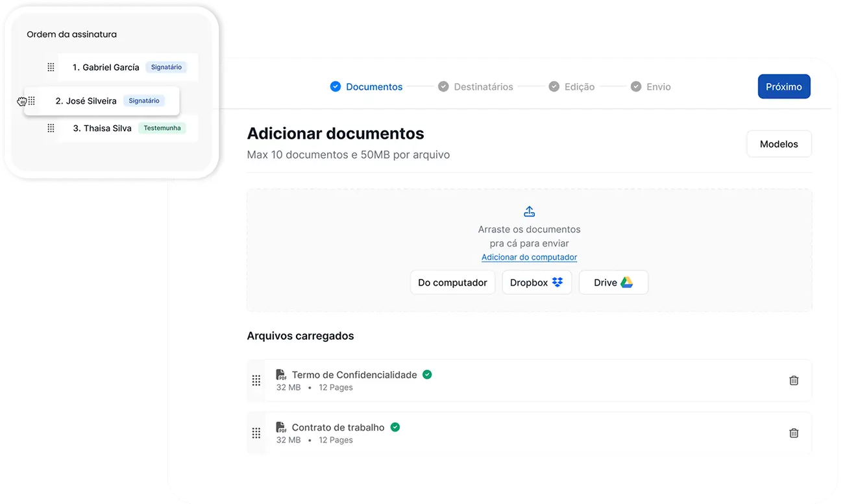The width and height of the screenshot is (858, 504).
Task: Click the Dropbox logo icon
Action: tap(558, 282)
